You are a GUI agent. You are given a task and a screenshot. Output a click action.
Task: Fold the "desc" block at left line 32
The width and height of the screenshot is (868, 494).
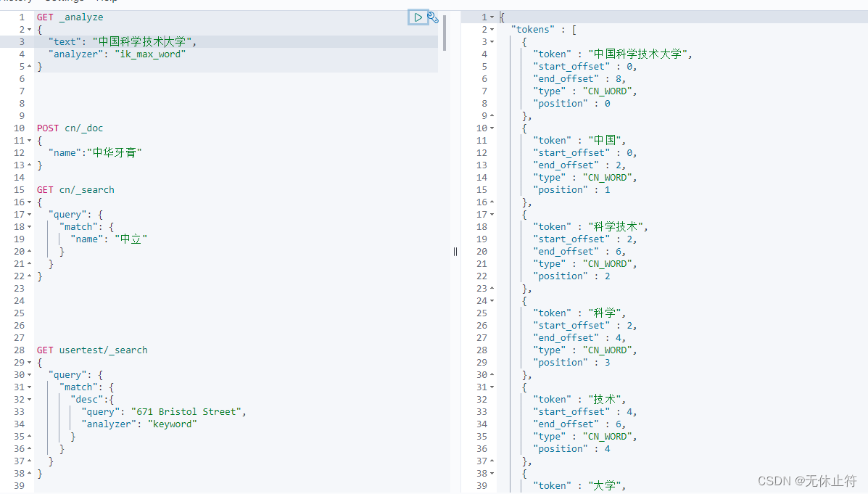tap(29, 400)
